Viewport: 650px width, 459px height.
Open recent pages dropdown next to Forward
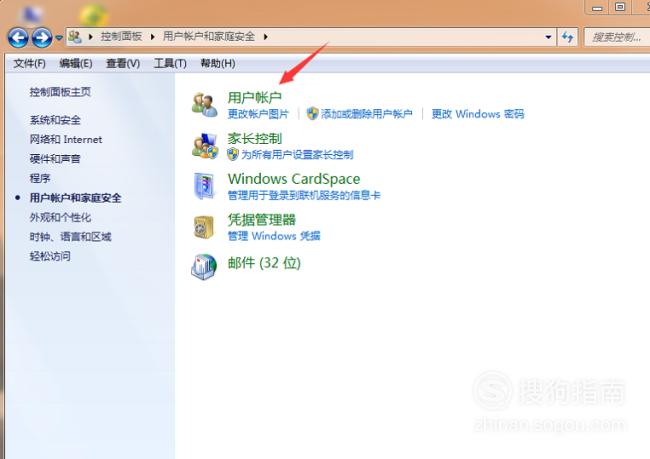[x=59, y=38]
